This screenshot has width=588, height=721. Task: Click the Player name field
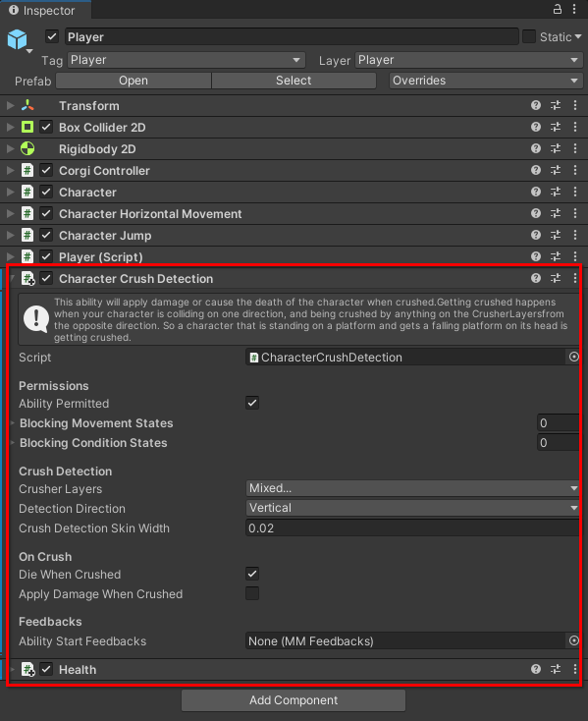click(x=293, y=36)
